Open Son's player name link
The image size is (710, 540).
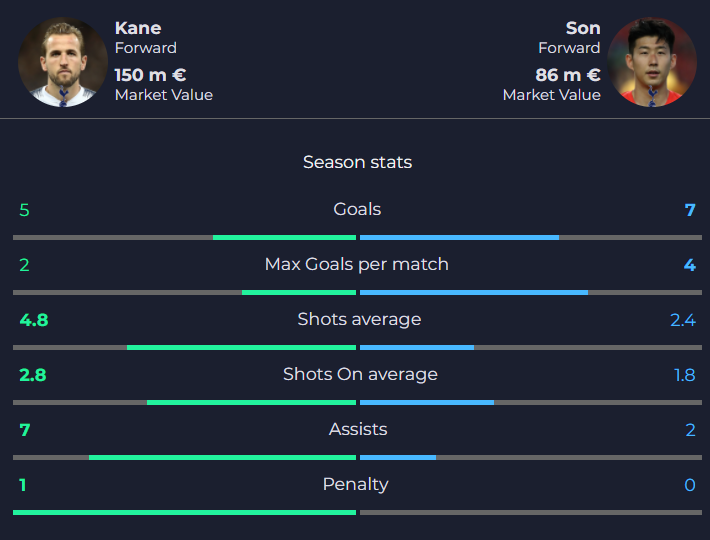pyautogui.click(x=583, y=28)
